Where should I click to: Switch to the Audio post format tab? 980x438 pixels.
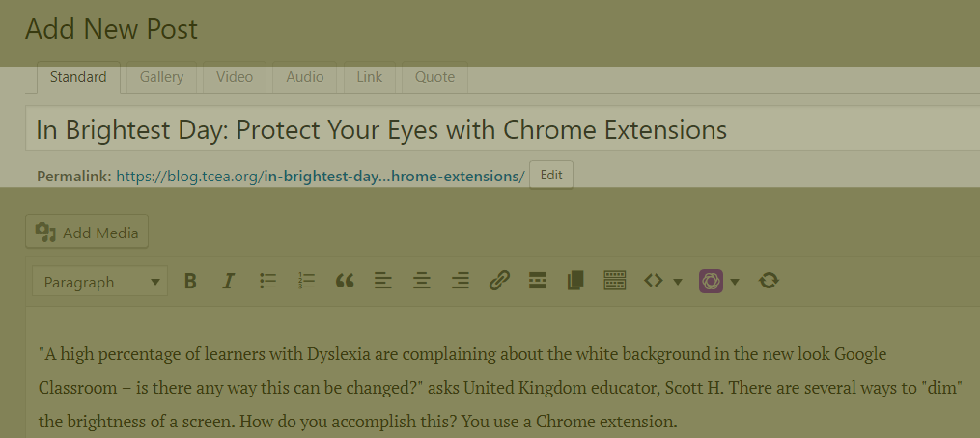[x=305, y=77]
